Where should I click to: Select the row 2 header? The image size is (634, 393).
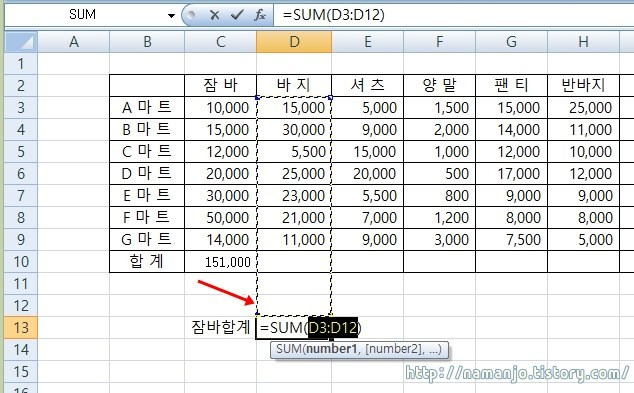coord(21,86)
